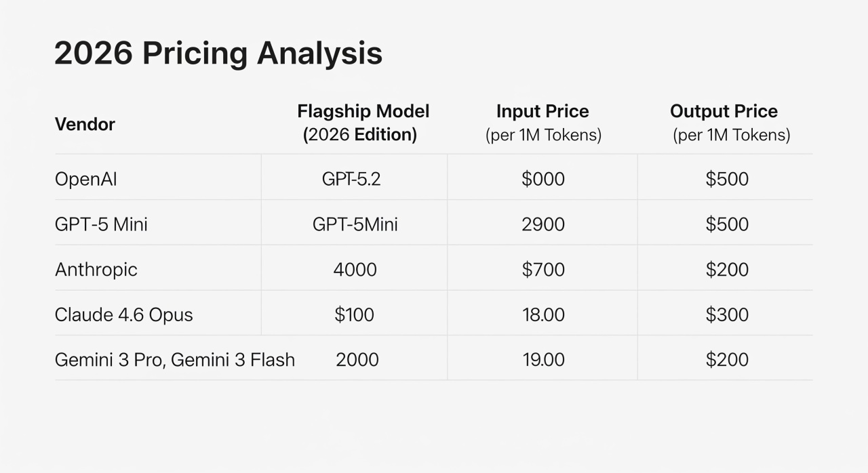The width and height of the screenshot is (868, 473).
Task: Click the Claude 4.6 Opus cell
Action: point(124,314)
